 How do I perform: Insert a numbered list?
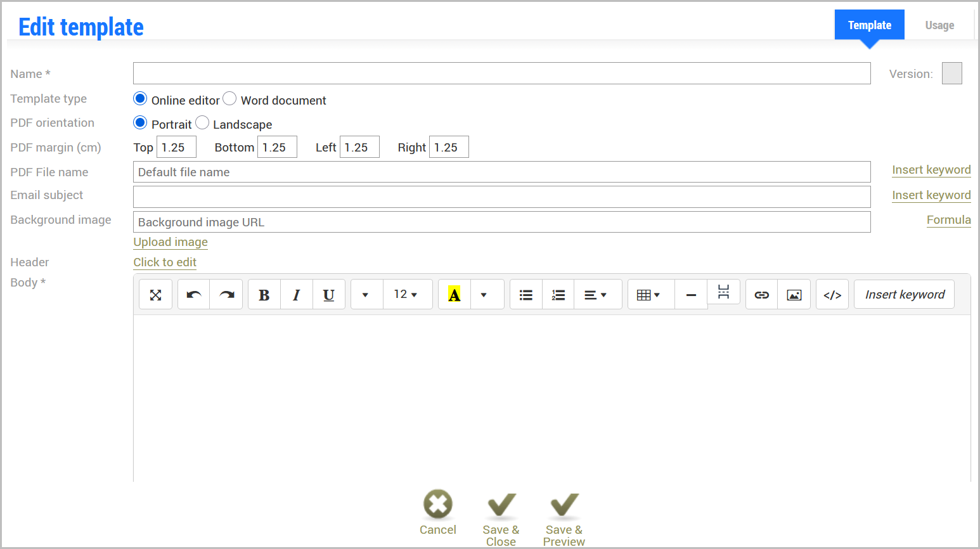click(x=558, y=295)
